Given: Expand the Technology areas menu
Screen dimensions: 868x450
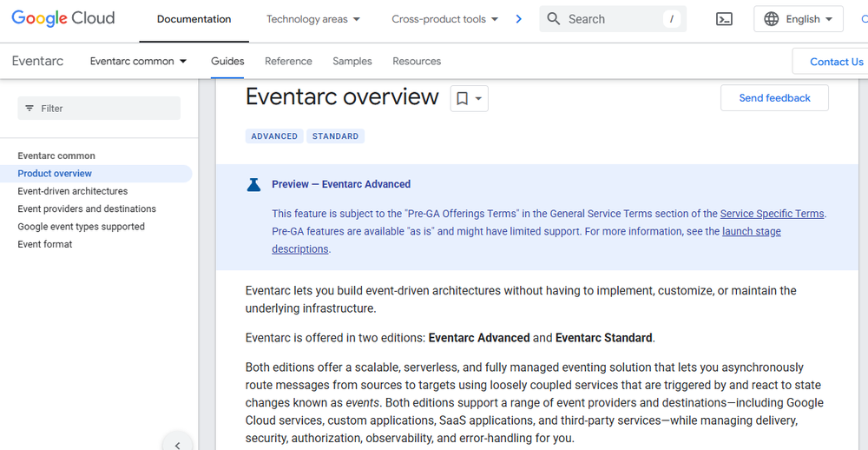Looking at the screenshot, I should [x=313, y=19].
